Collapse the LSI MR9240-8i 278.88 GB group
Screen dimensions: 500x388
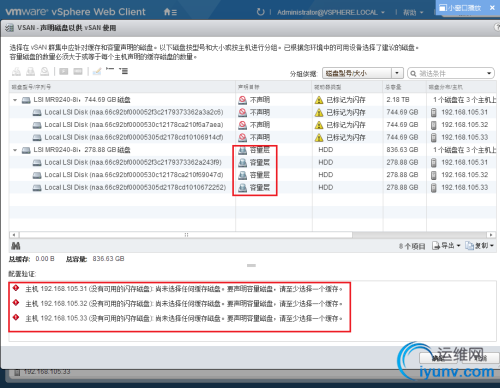coord(15,150)
